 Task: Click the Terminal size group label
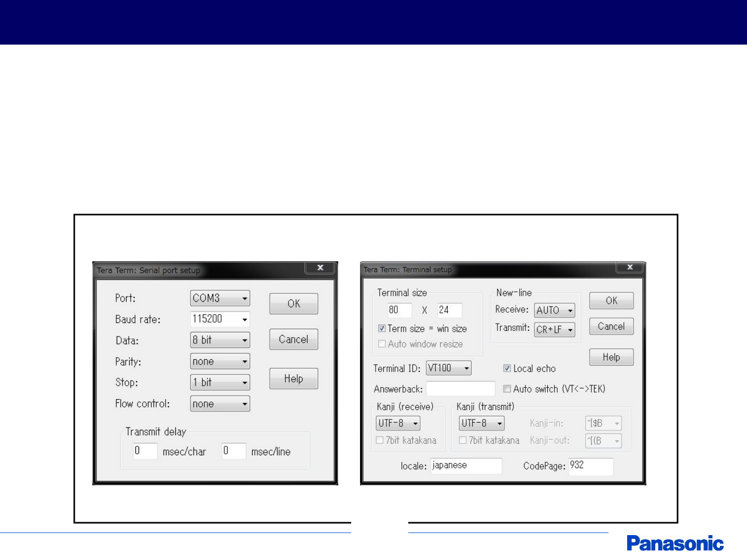402,292
